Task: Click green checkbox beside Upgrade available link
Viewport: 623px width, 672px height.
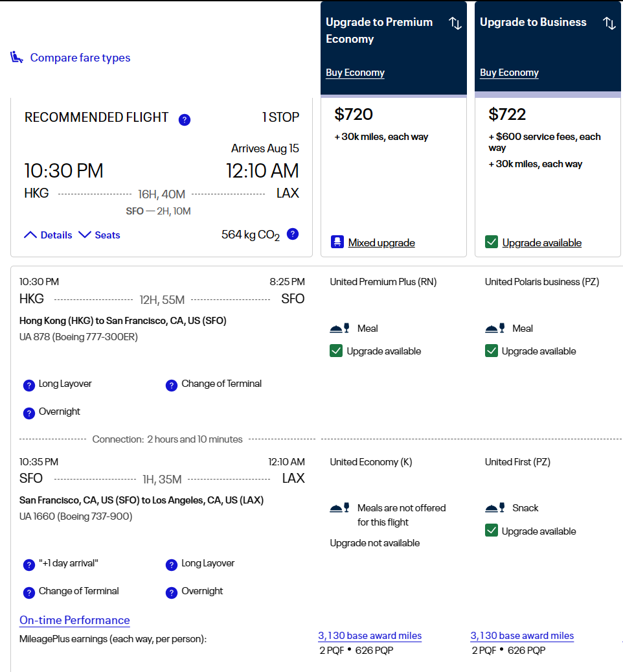Action: pos(492,242)
